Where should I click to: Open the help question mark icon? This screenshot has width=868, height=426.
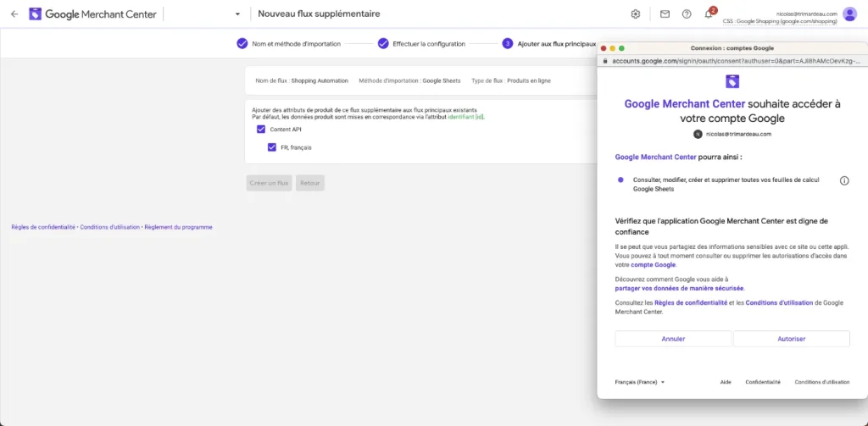coord(687,14)
